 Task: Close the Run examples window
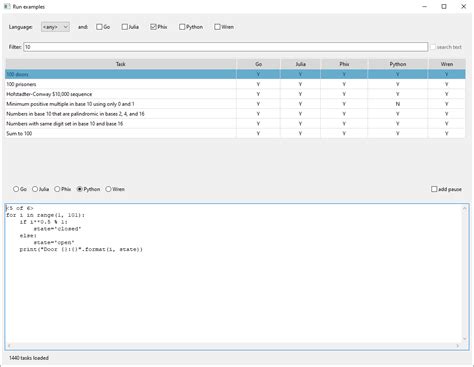point(464,6)
